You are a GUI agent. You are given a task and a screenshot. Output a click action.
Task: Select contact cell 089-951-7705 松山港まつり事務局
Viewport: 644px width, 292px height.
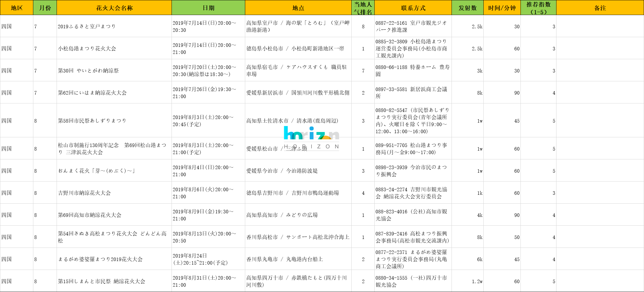point(413,149)
